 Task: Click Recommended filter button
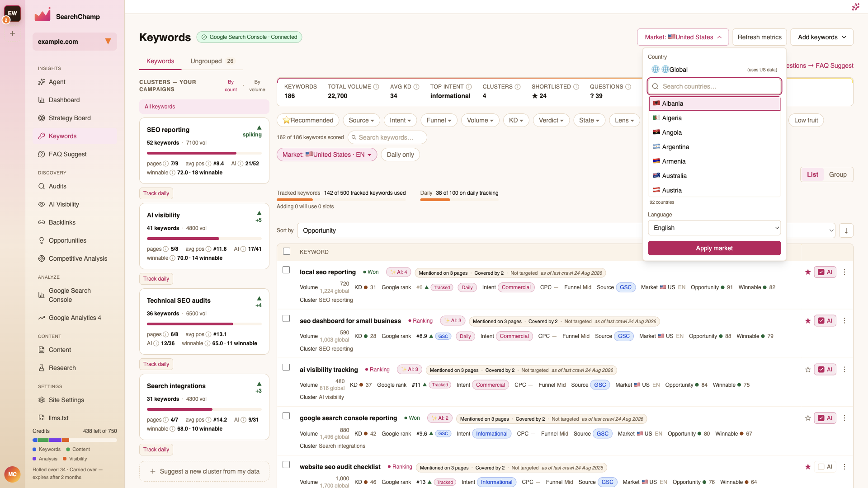tap(308, 120)
